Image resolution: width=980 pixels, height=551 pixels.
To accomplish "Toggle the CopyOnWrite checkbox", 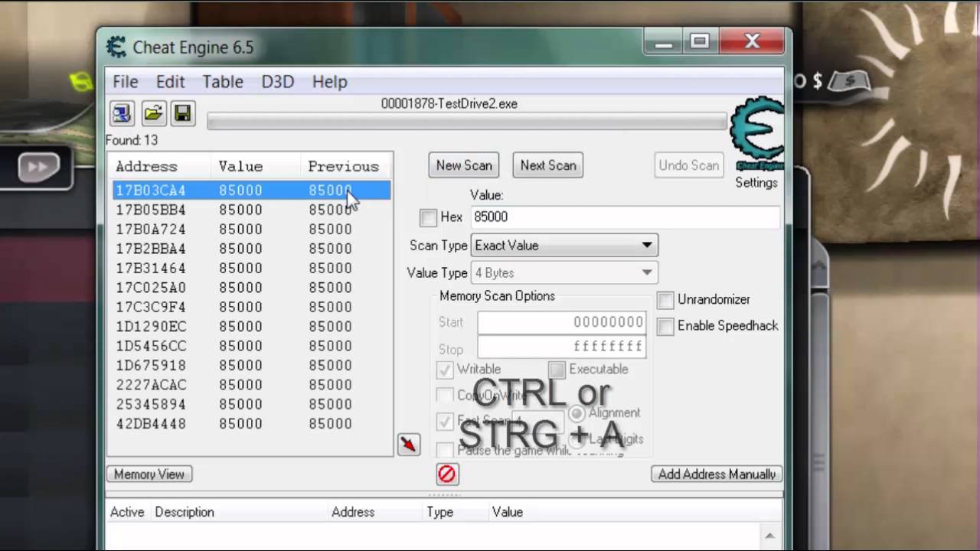I will click(445, 396).
